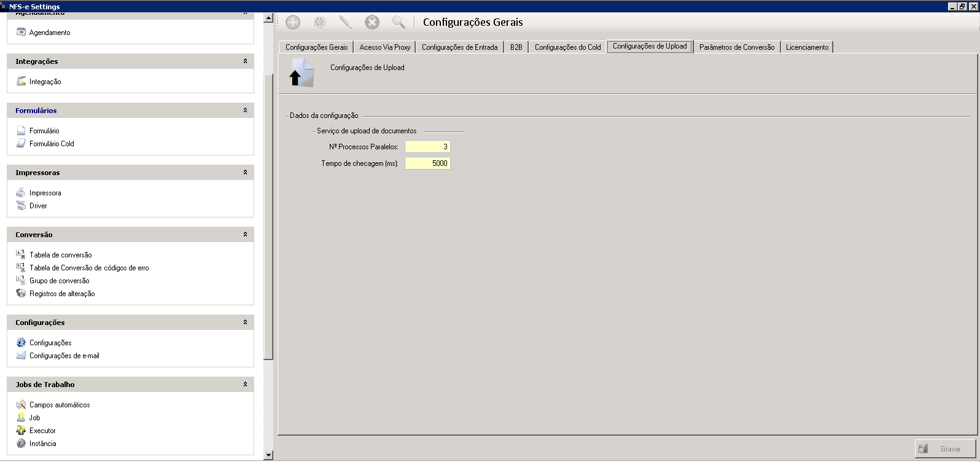
Task: Open the Configurações item with globe icon
Action: tap(50, 343)
